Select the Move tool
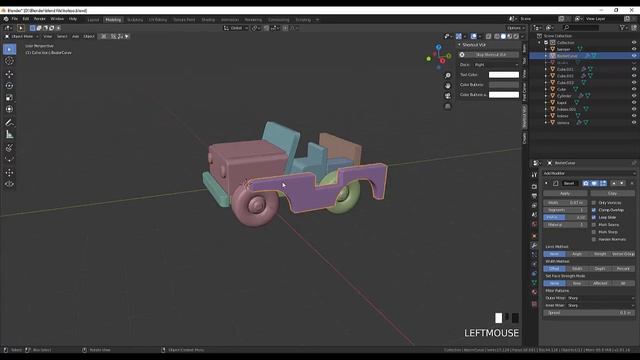 click(9, 74)
